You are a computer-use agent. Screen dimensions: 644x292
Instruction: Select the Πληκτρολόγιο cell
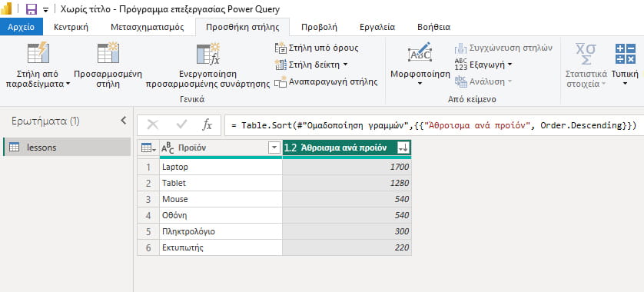221,231
